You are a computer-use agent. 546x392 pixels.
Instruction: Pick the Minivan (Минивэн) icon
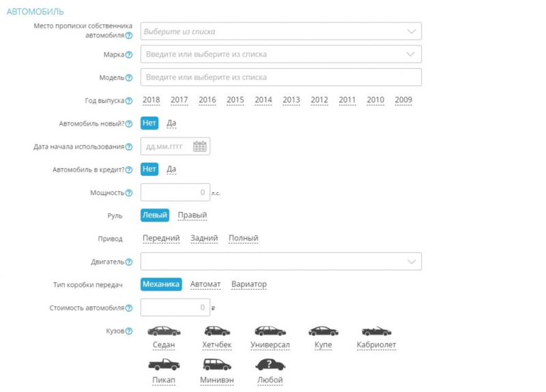217,365
